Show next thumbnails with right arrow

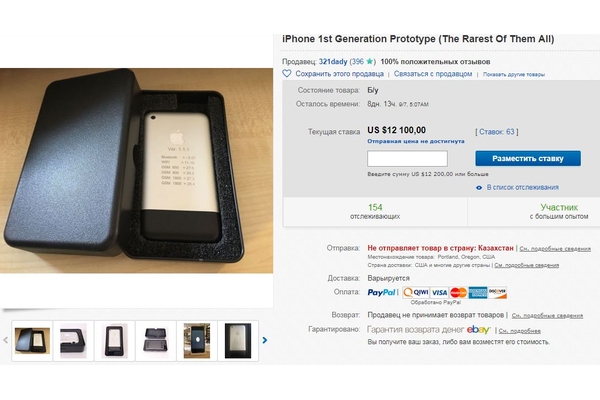[x=265, y=340]
